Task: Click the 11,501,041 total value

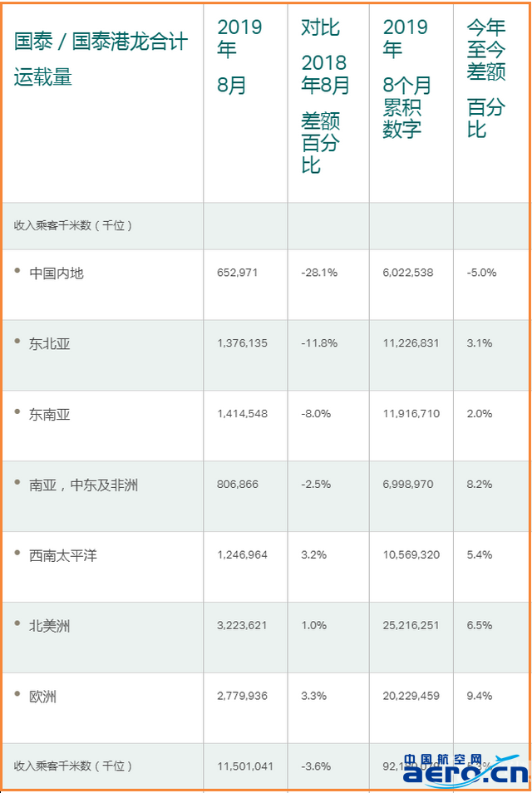Action: (244, 766)
